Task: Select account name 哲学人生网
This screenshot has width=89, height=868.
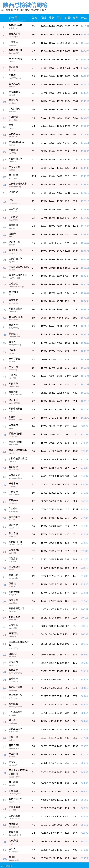Action: pyautogui.click(x=14, y=84)
